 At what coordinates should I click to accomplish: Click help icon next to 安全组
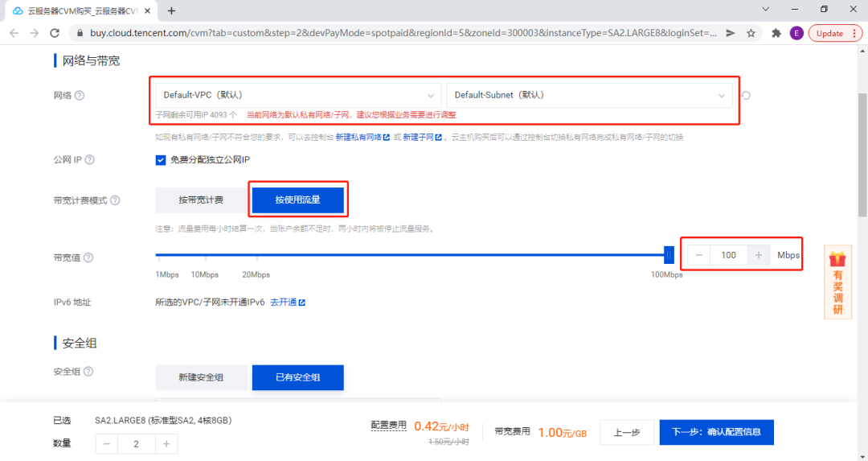88,371
